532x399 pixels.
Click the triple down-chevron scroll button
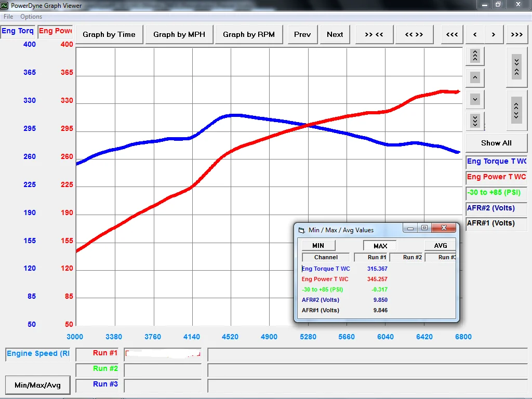tap(475, 121)
